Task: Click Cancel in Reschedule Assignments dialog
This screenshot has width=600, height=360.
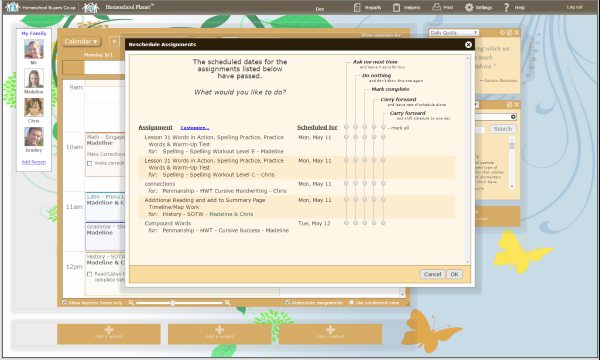Action: (432, 274)
